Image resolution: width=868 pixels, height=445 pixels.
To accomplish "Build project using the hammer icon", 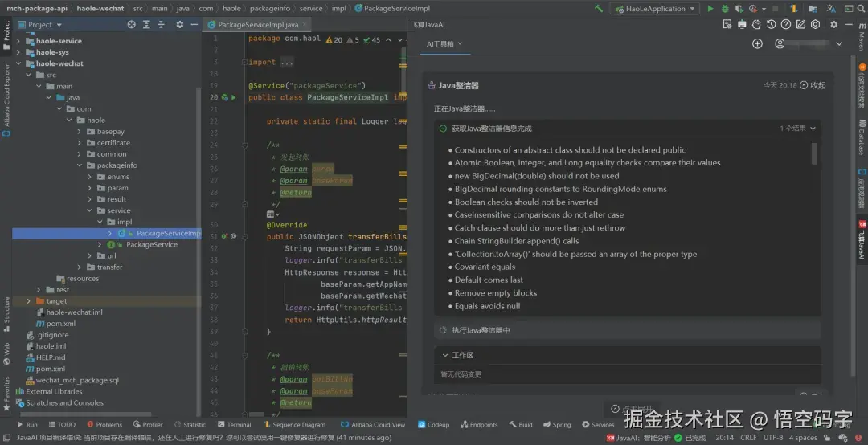I will pos(599,9).
